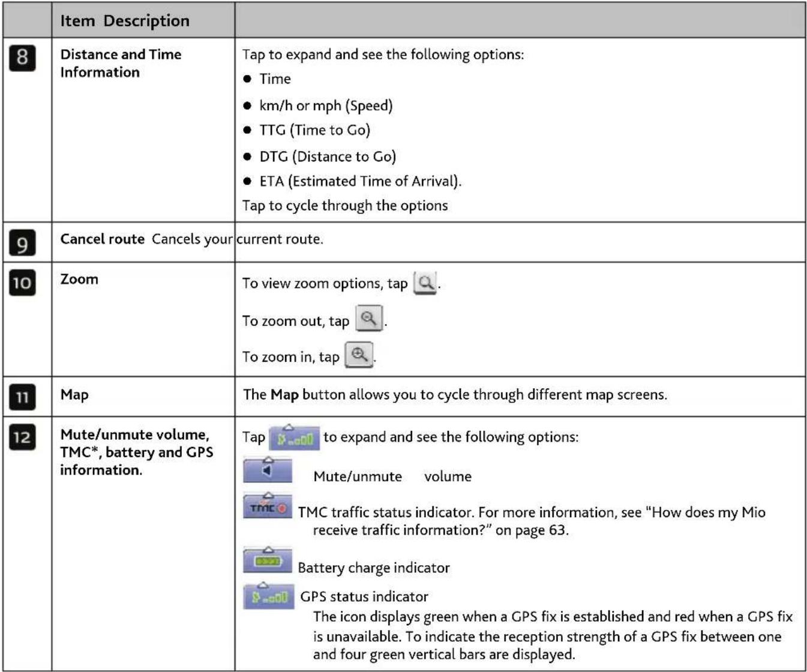Click the 'Item Description' header text
Image resolution: width=807 pixels, height=672 pixels.
125,21
